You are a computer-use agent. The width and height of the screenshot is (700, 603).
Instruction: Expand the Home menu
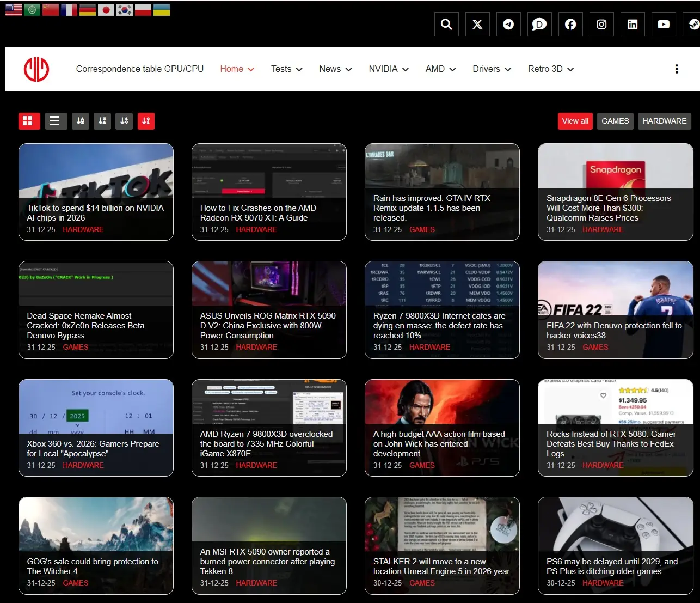click(237, 69)
